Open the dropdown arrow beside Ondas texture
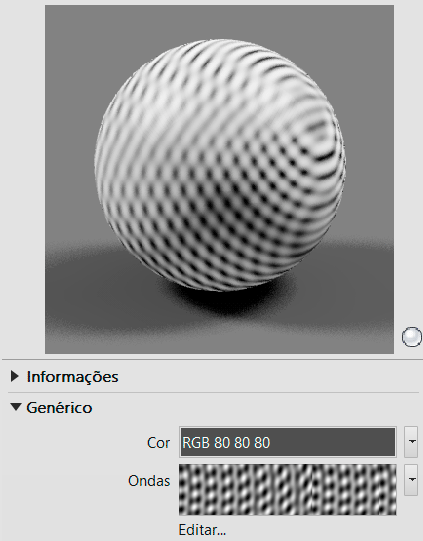Image resolution: width=423 pixels, height=541 pixels. tap(411, 480)
